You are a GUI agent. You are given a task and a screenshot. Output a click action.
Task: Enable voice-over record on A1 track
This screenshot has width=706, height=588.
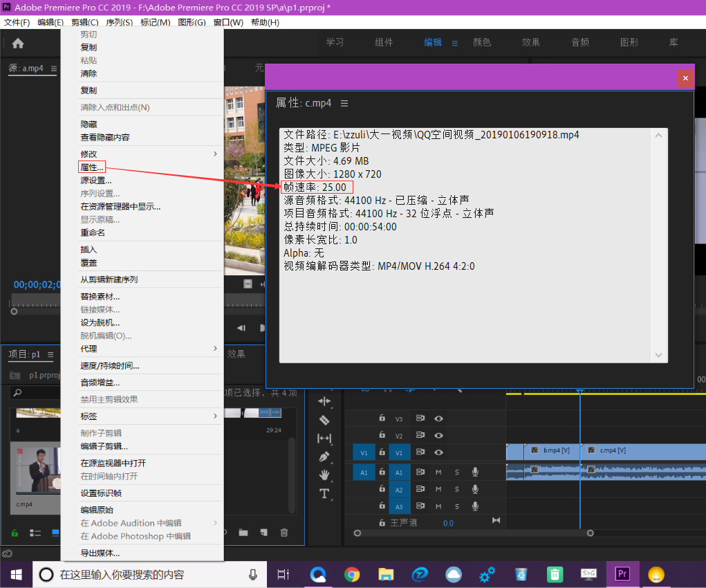pos(475,472)
